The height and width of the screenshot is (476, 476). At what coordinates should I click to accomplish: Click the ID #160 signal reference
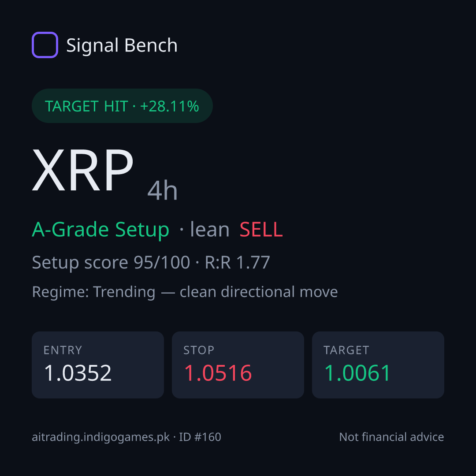point(200,437)
